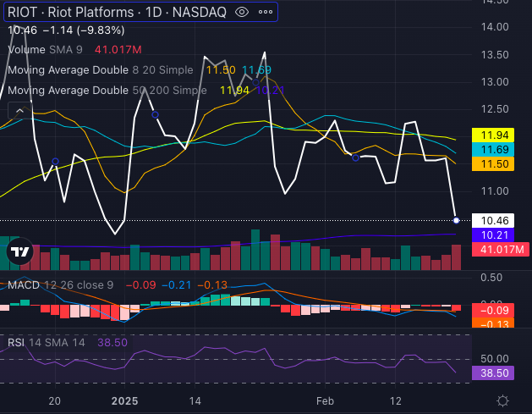
Task: Collapse the indicator legend with chevron arrow
Action: coord(19,111)
